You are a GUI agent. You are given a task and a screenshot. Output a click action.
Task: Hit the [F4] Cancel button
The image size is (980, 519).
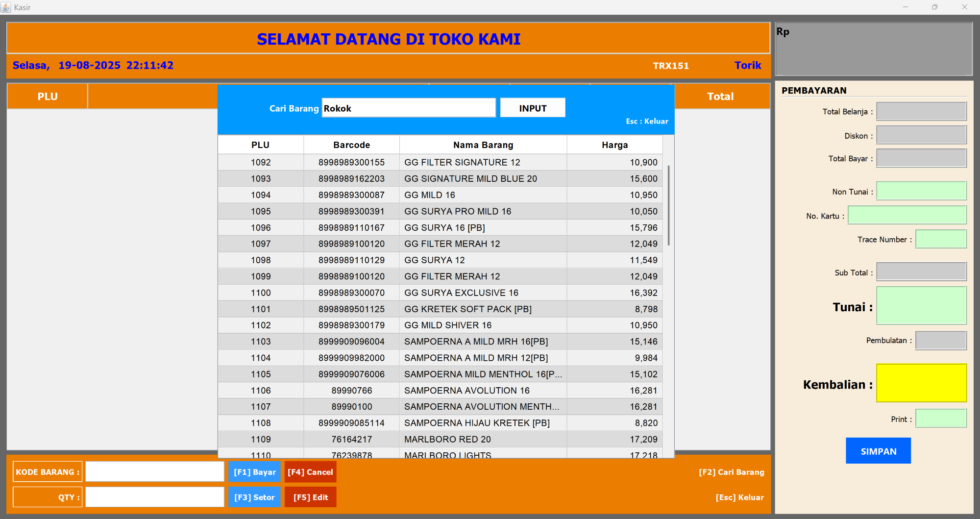(310, 472)
